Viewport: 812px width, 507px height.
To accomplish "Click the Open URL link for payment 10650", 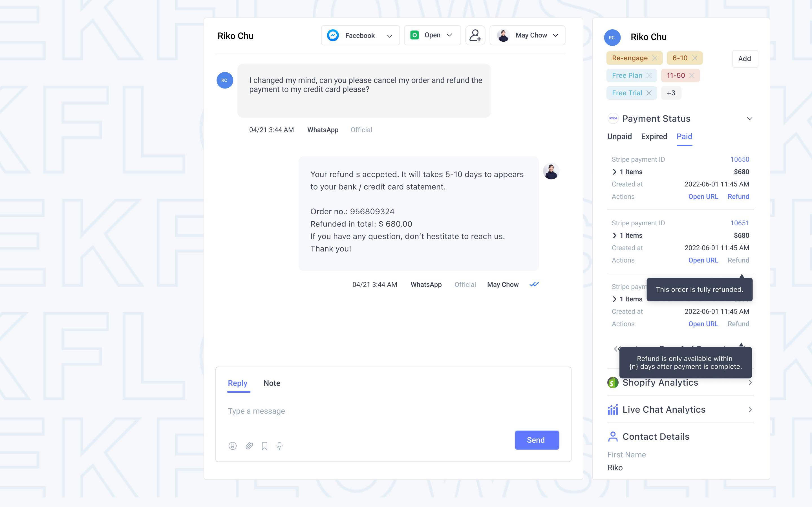I will [x=703, y=196].
